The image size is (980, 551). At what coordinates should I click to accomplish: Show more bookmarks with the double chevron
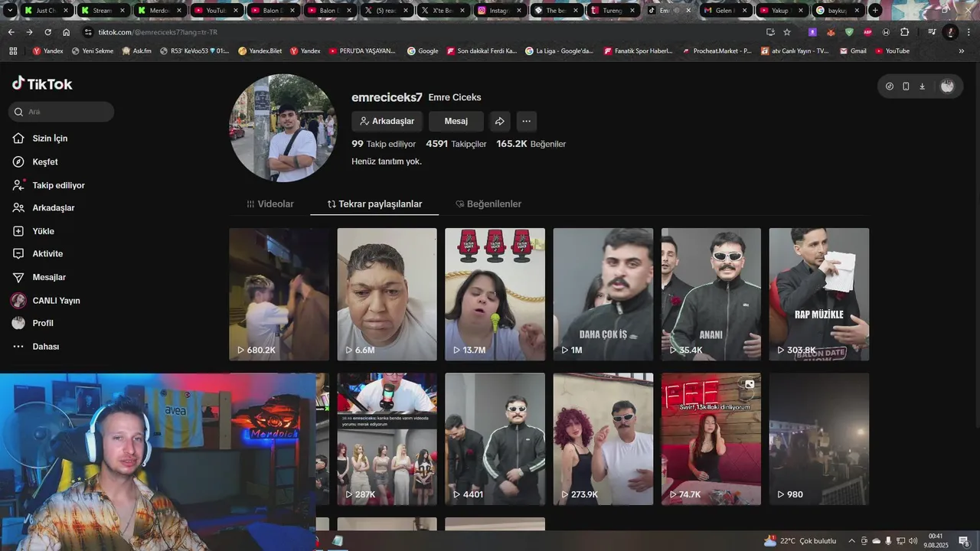962,51
